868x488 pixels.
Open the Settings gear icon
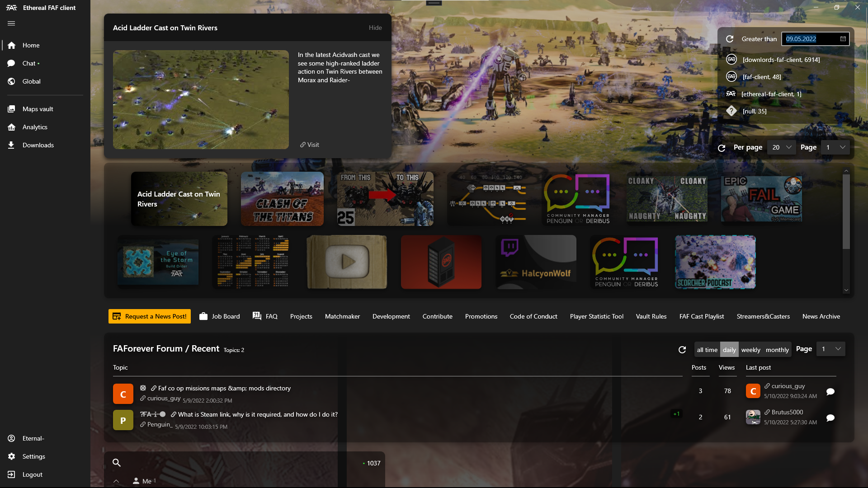[11, 456]
